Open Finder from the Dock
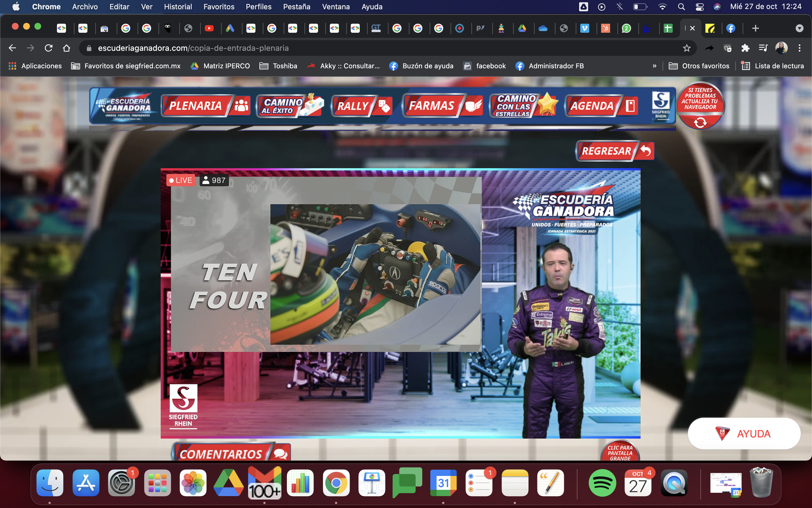The image size is (812, 508). pos(50,483)
